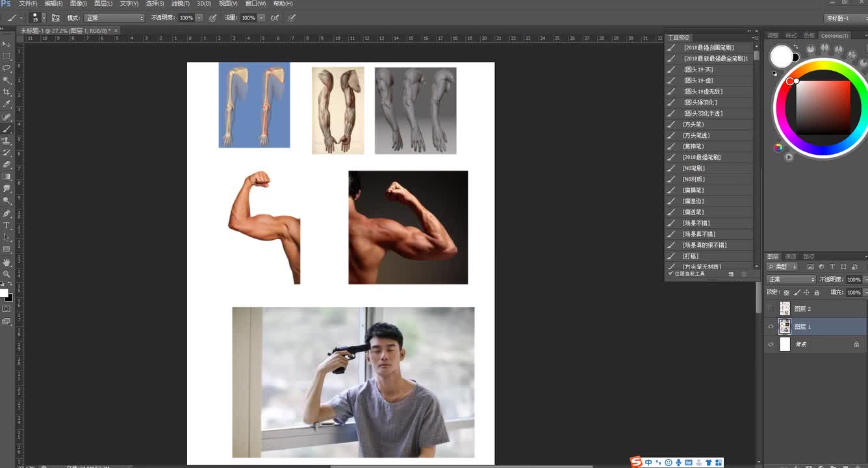Select the [圆头19-实] brush preset
Screen dimensions: 868x468
[711, 70]
